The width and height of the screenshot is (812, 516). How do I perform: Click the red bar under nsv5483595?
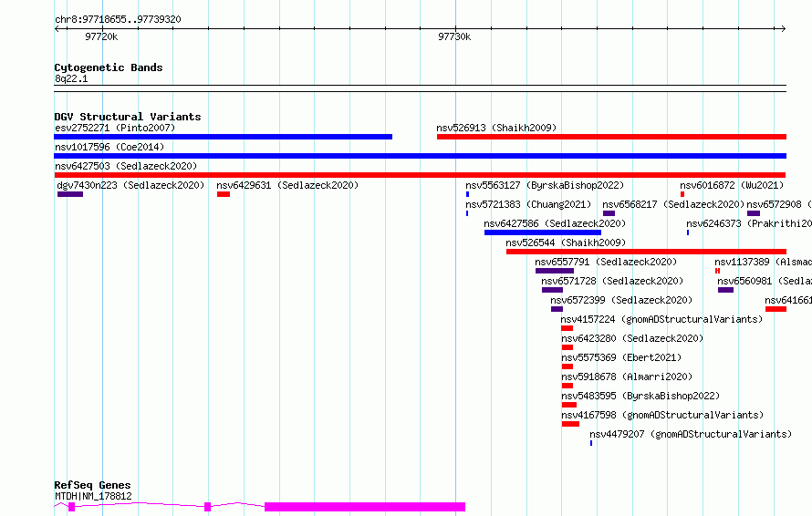[x=569, y=405]
